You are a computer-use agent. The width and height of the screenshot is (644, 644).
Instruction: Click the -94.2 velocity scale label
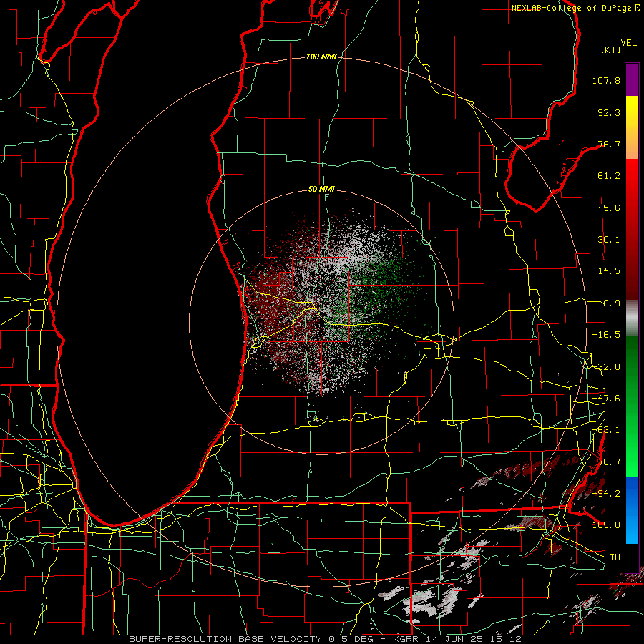606,493
